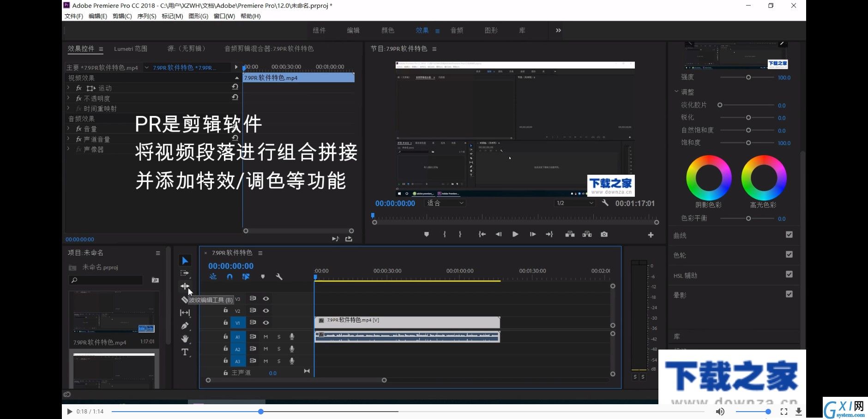Select the Razor tool
This screenshot has width=868, height=419.
pyautogui.click(x=184, y=300)
